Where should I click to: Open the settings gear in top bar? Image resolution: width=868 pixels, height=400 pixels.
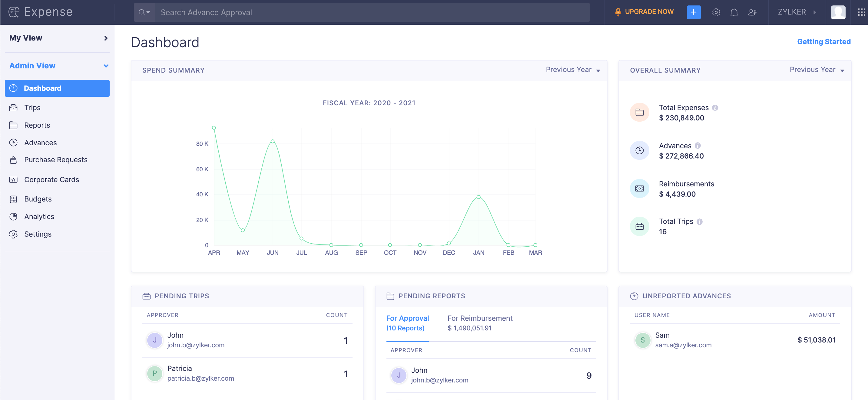coord(716,12)
